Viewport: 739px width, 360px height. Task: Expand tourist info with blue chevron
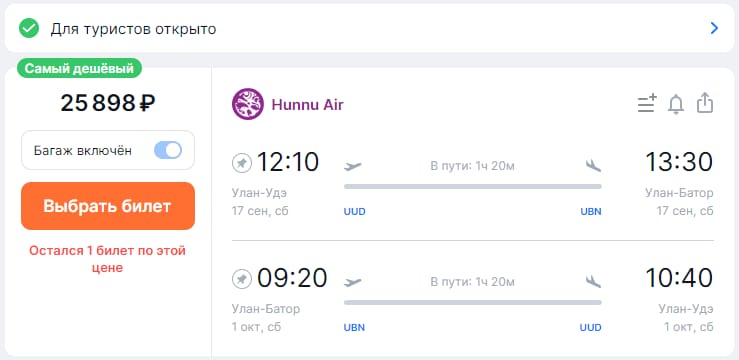714,29
